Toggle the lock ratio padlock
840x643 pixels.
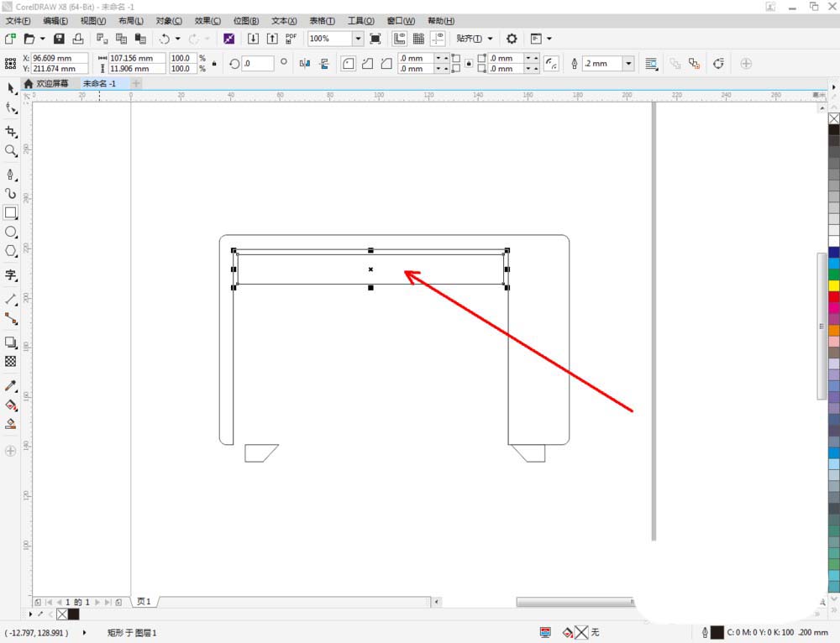coord(214,64)
